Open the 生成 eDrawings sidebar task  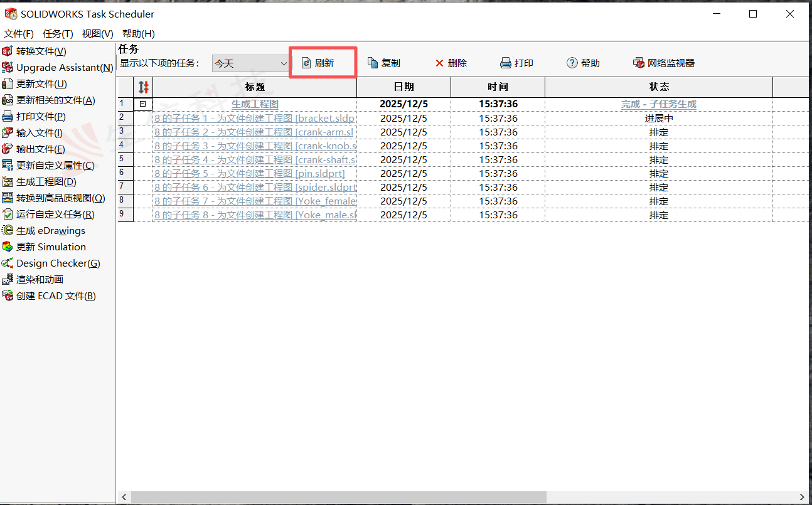[44, 231]
